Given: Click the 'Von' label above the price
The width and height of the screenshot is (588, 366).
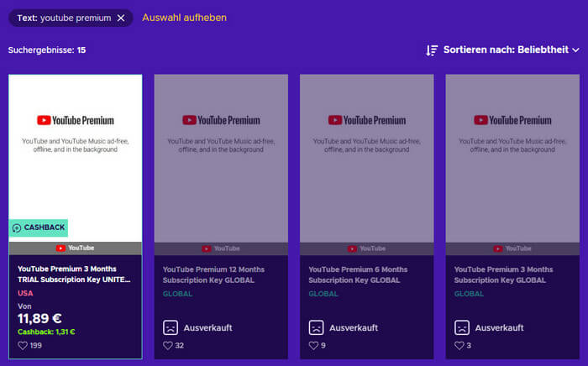Looking at the screenshot, I should [24, 306].
